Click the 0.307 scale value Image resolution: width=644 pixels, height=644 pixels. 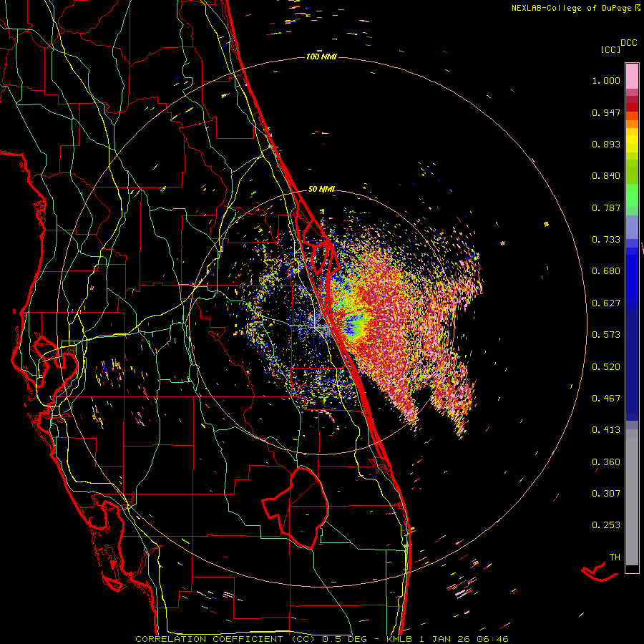606,494
